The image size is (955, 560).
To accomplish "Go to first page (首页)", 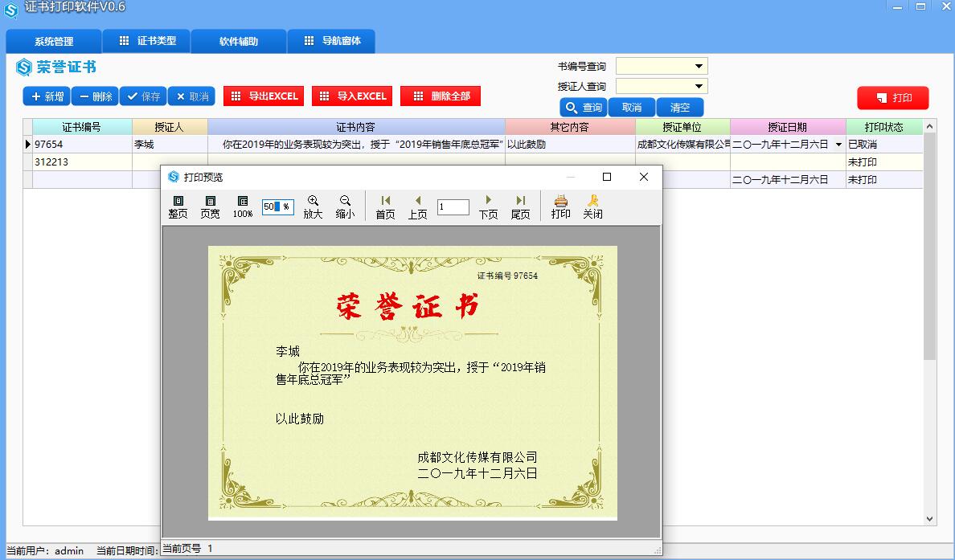I will (x=385, y=207).
